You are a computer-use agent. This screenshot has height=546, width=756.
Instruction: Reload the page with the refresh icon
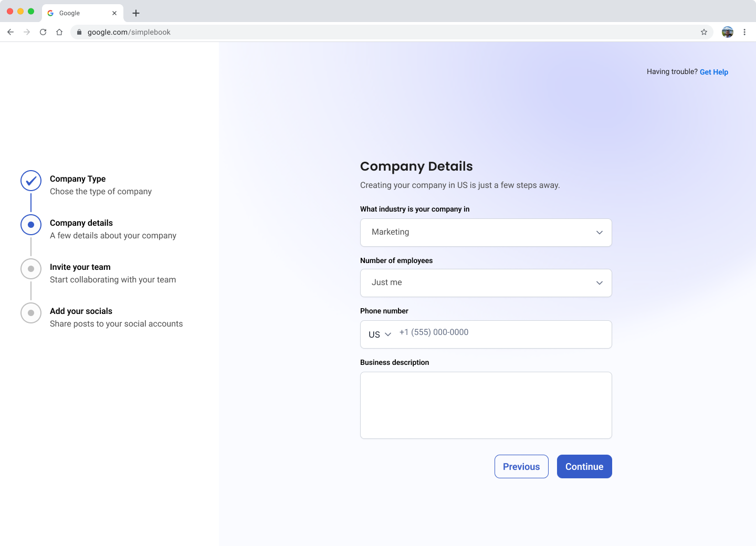pyautogui.click(x=43, y=32)
